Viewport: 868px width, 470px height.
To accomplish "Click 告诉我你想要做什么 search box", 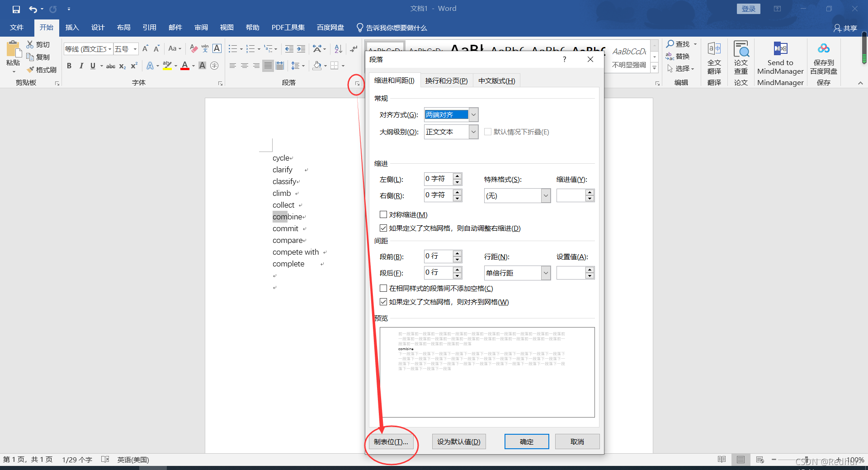I will [x=392, y=28].
